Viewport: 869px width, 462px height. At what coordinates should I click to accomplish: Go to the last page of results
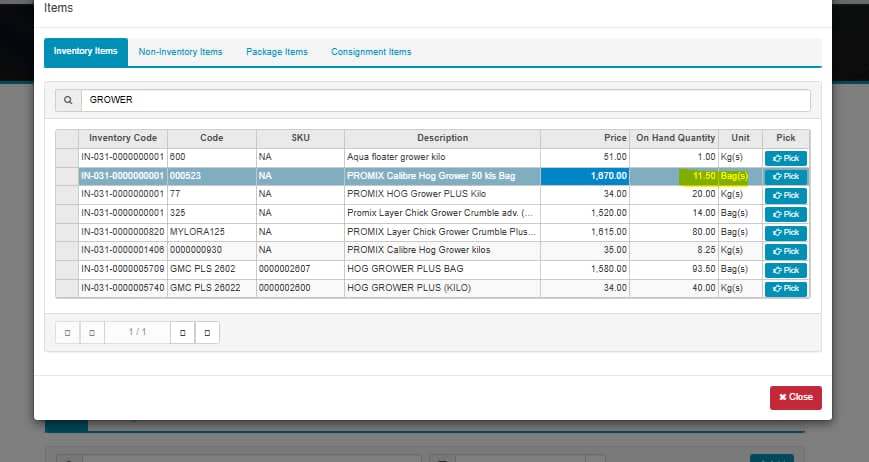(x=207, y=332)
